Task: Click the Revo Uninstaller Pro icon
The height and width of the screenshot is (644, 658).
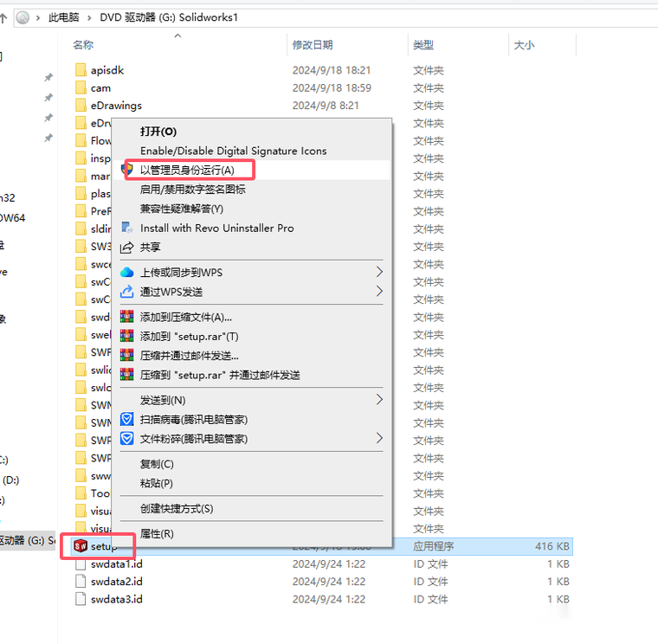Action: click(x=127, y=228)
